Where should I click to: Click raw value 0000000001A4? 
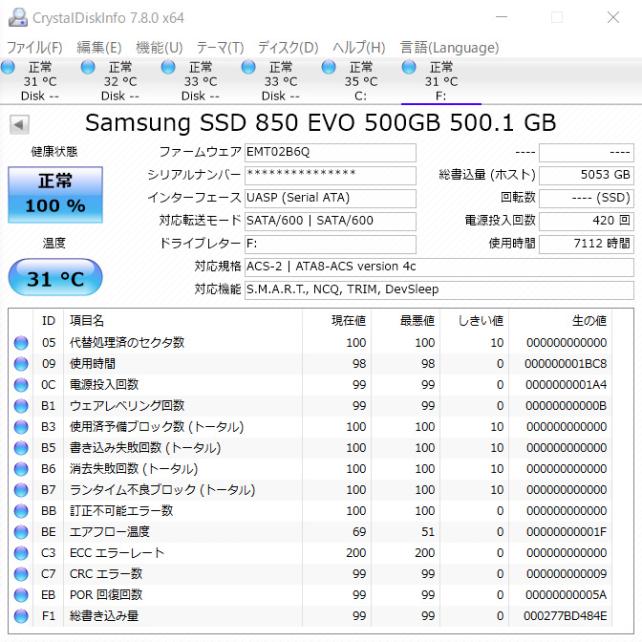click(566, 385)
